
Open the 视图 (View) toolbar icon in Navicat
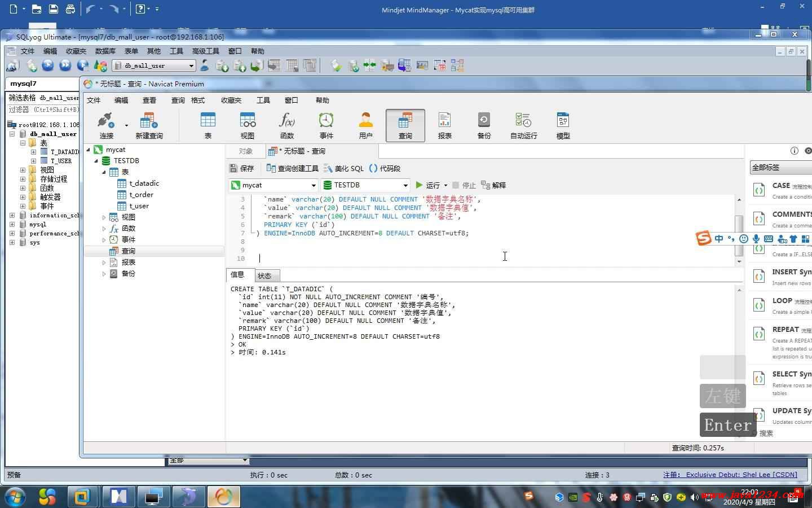[248, 125]
